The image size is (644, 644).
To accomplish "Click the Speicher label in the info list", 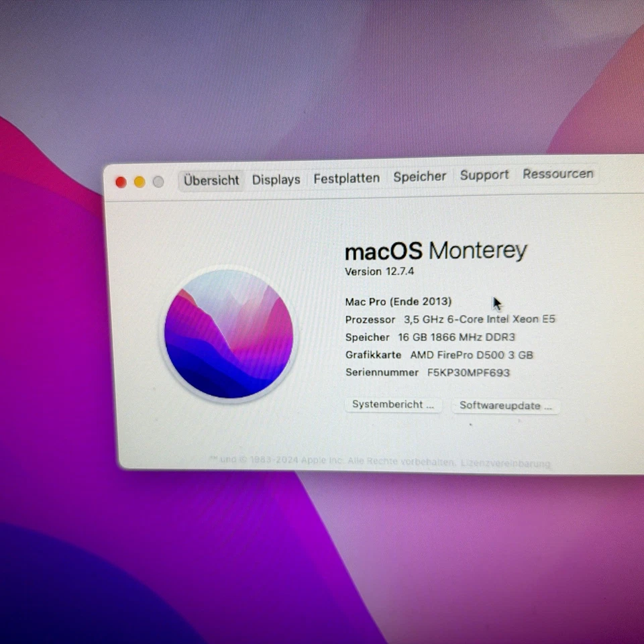I will [367, 337].
